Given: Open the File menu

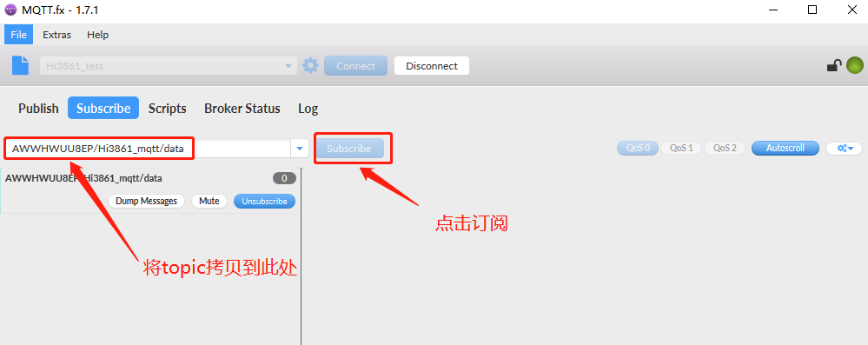Looking at the screenshot, I should [x=19, y=35].
